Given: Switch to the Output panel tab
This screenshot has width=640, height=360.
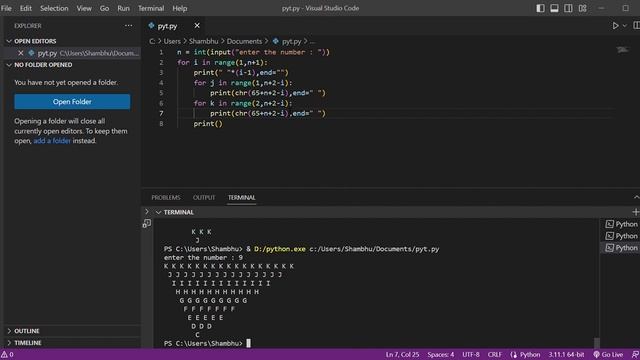Looking at the screenshot, I should [x=204, y=198].
